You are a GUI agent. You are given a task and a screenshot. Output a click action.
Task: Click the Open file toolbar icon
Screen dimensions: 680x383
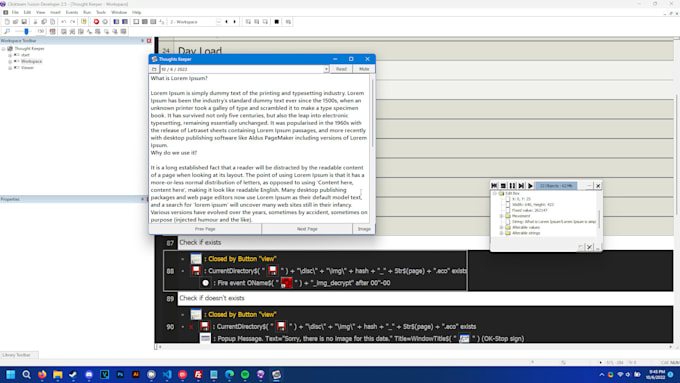point(15,22)
